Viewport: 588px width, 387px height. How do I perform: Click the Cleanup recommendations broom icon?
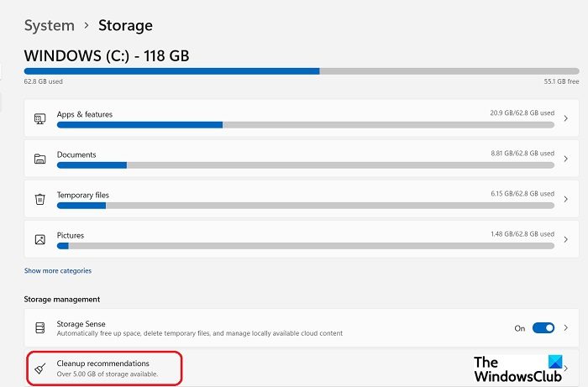tap(40, 369)
